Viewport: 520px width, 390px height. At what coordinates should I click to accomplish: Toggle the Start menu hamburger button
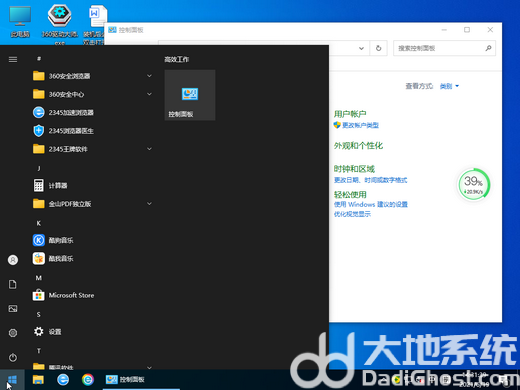[x=13, y=59]
